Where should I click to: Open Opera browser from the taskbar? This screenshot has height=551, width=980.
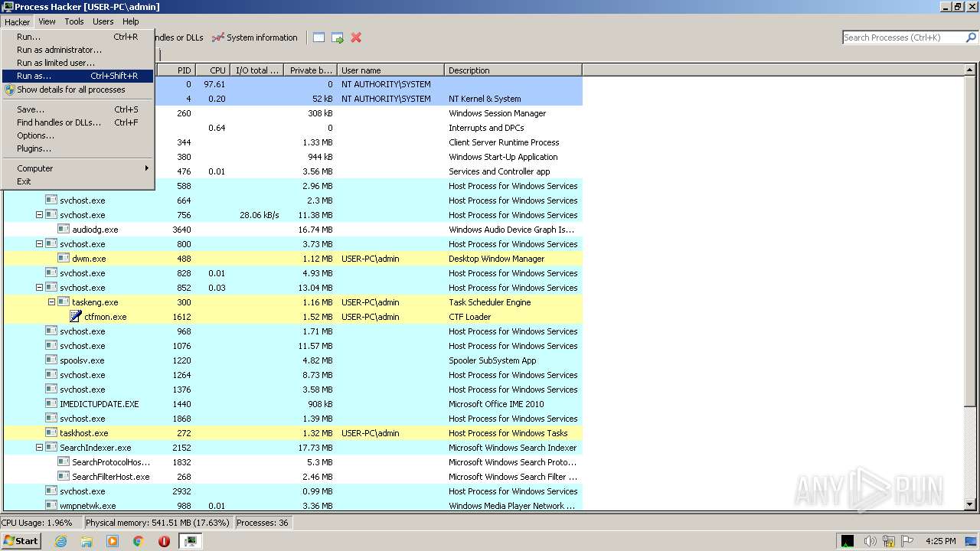point(164,541)
